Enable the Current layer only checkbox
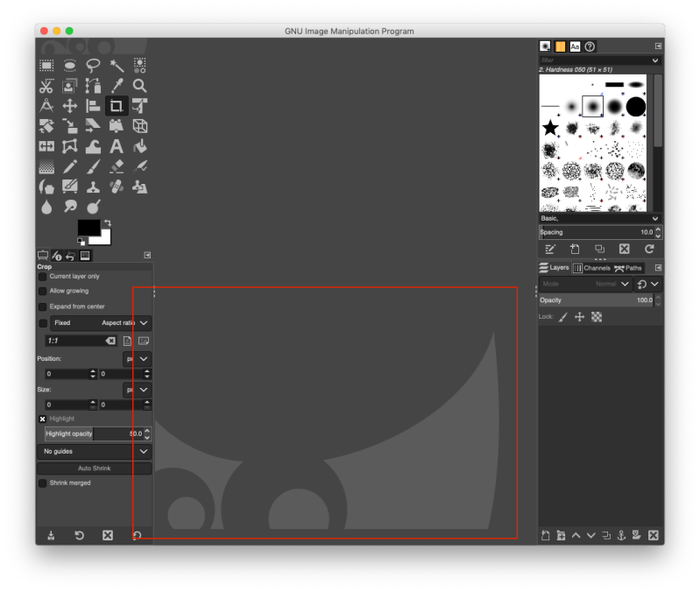Screen dimensions: 700x592 pos(42,276)
